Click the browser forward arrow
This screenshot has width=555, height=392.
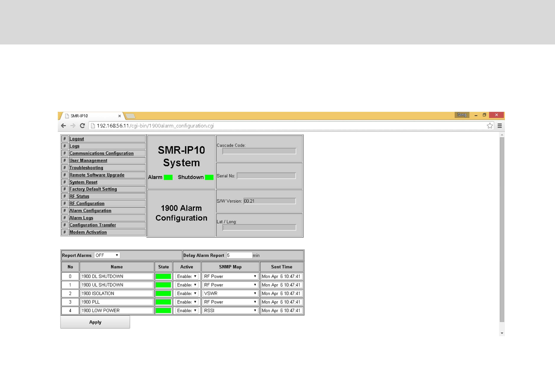pos(73,126)
